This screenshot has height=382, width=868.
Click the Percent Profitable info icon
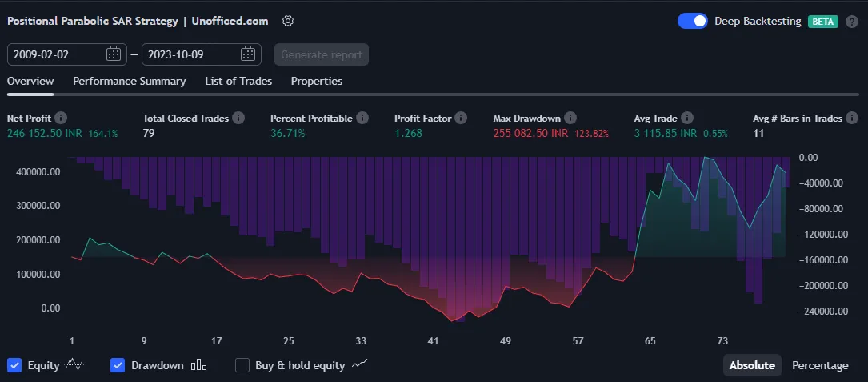tap(362, 118)
